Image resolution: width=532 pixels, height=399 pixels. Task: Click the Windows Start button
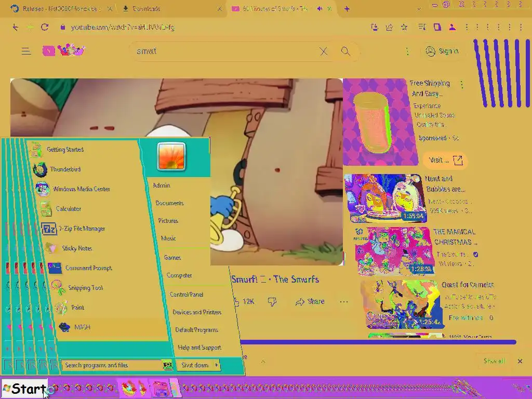point(24,389)
